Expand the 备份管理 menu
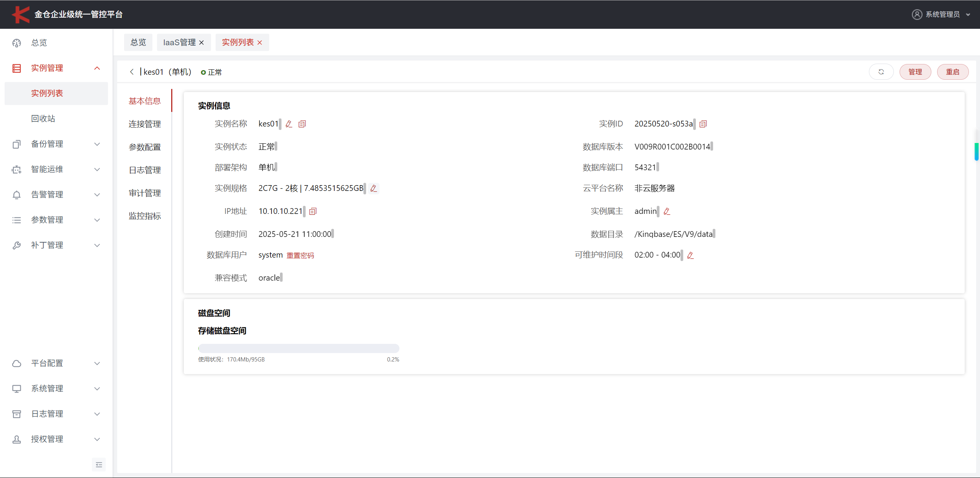 (x=97, y=144)
